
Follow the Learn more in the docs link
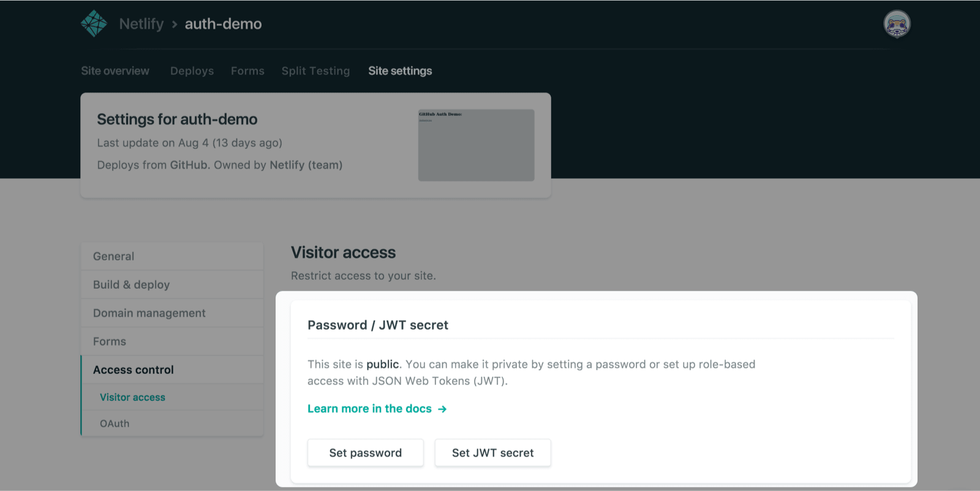click(x=369, y=409)
